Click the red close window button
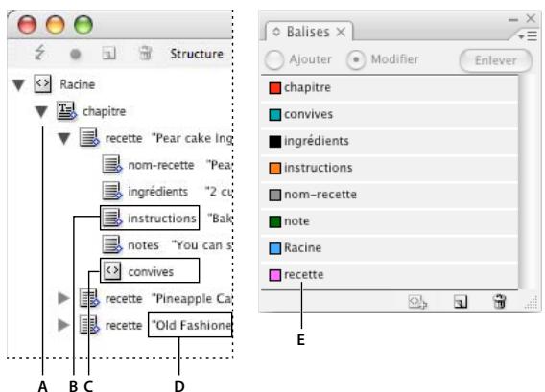The width and height of the screenshot is (545, 392). 27,25
